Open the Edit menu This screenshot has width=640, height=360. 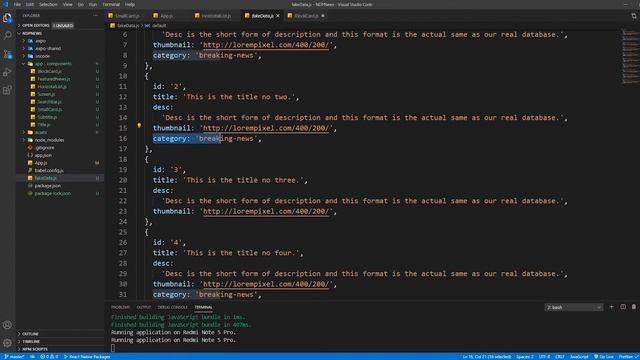[x=30, y=4]
